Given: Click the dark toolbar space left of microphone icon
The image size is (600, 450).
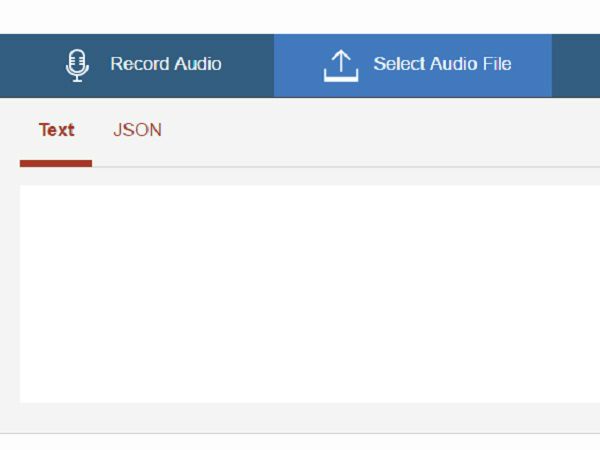Looking at the screenshot, I should [x=32, y=65].
